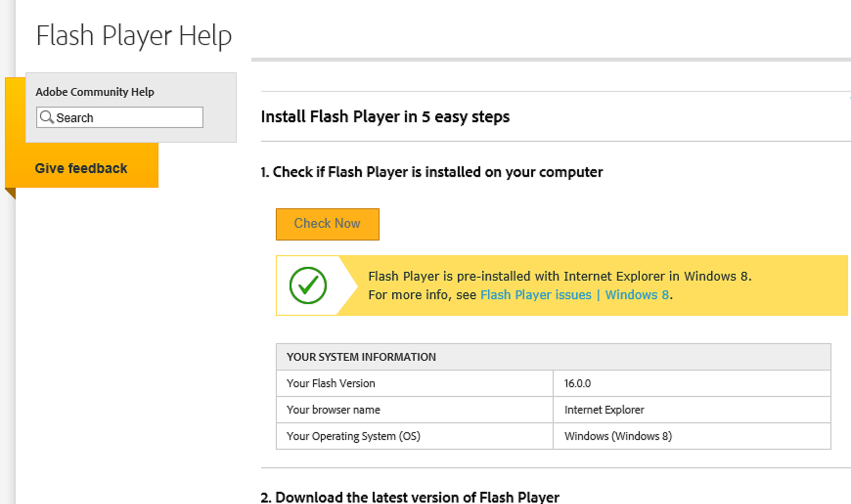Open the Flash Player issues | Windows 8 link
The width and height of the screenshot is (851, 504).
[x=575, y=295]
